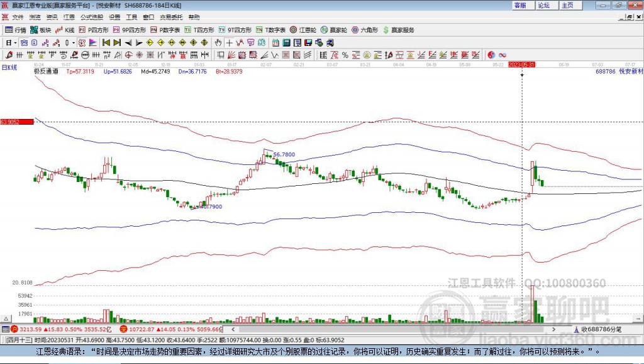Click the percent symbol tool icon
The height and width of the screenshot is (364, 644).
(345, 55)
